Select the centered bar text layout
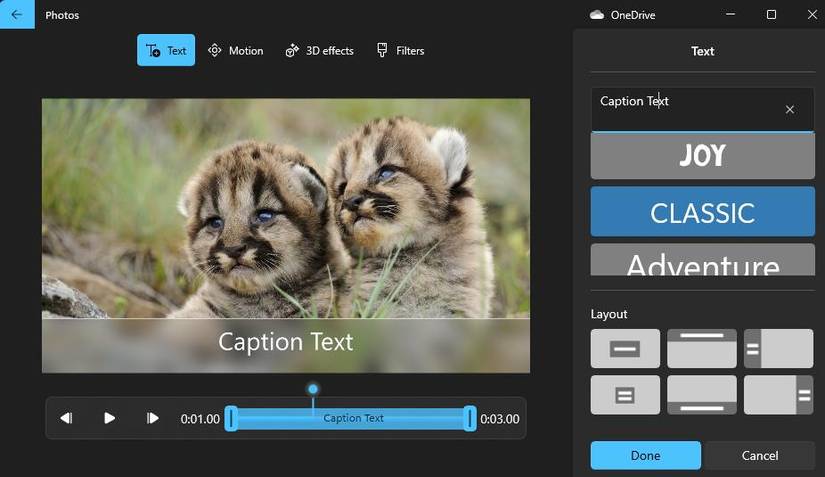 625,348
